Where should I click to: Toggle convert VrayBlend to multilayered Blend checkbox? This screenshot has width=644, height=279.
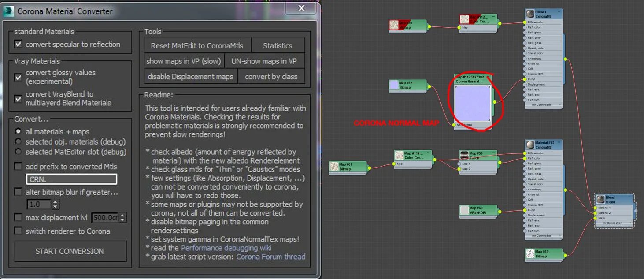(x=18, y=99)
